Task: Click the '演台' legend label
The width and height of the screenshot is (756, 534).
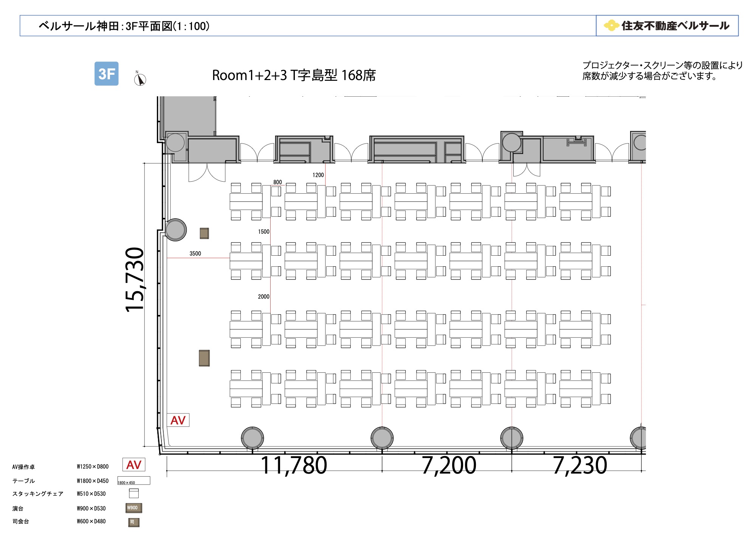Action: tap(17, 508)
